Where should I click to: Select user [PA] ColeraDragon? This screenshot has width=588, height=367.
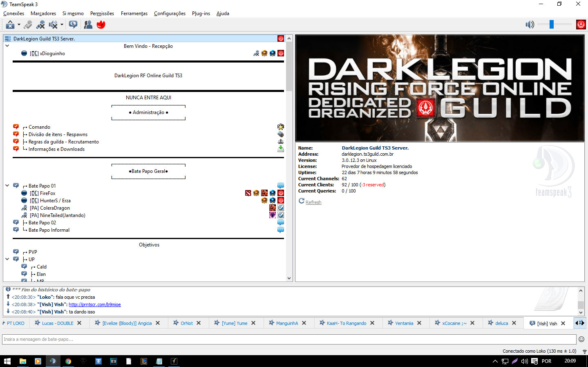tap(49, 208)
